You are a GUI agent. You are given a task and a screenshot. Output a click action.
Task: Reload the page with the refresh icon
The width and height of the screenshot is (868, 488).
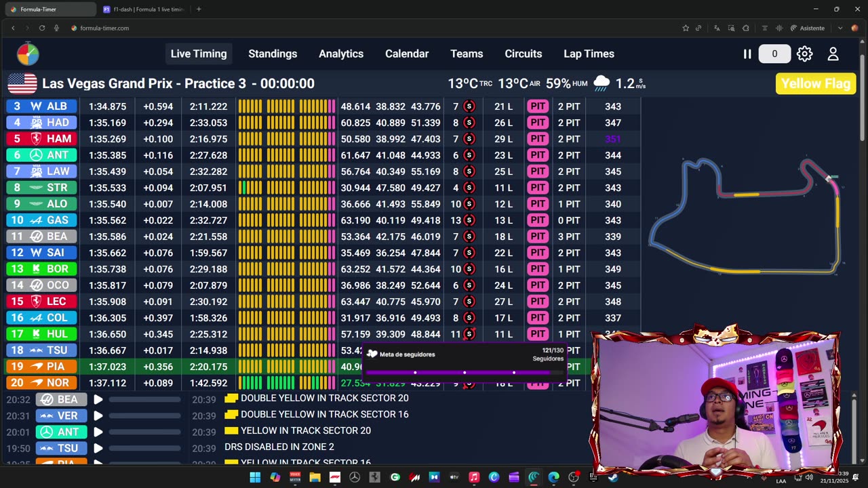pos(42,28)
